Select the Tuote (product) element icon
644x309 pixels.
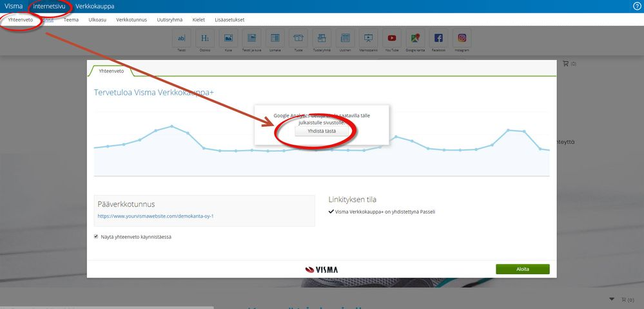pos(298,38)
